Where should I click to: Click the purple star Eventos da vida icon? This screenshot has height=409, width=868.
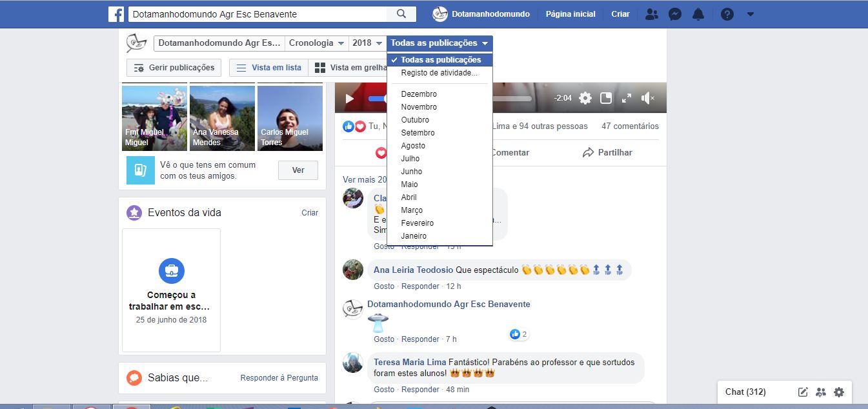(x=134, y=213)
